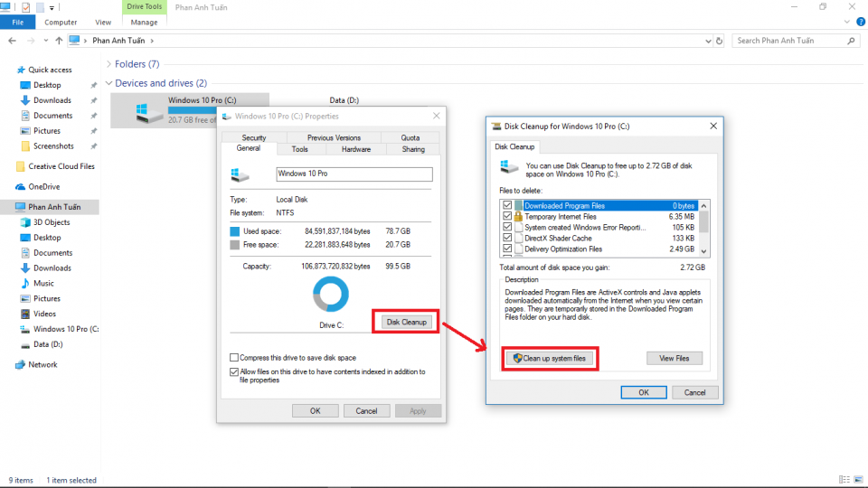Image resolution: width=868 pixels, height=488 pixels.
Task: Open the 3D Objects folder icon
Action: coord(25,222)
